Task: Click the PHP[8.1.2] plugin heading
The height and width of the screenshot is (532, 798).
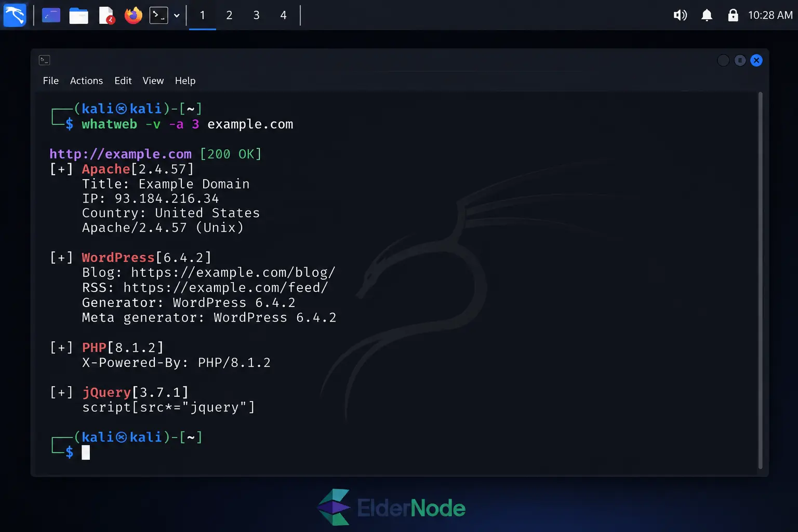Action: coord(123,348)
